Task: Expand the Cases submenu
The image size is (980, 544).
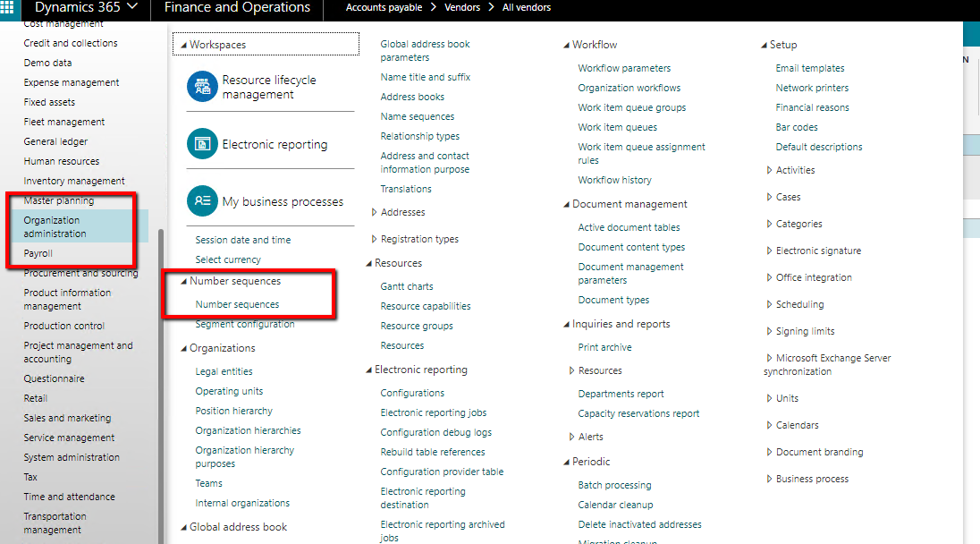Action: pos(769,197)
